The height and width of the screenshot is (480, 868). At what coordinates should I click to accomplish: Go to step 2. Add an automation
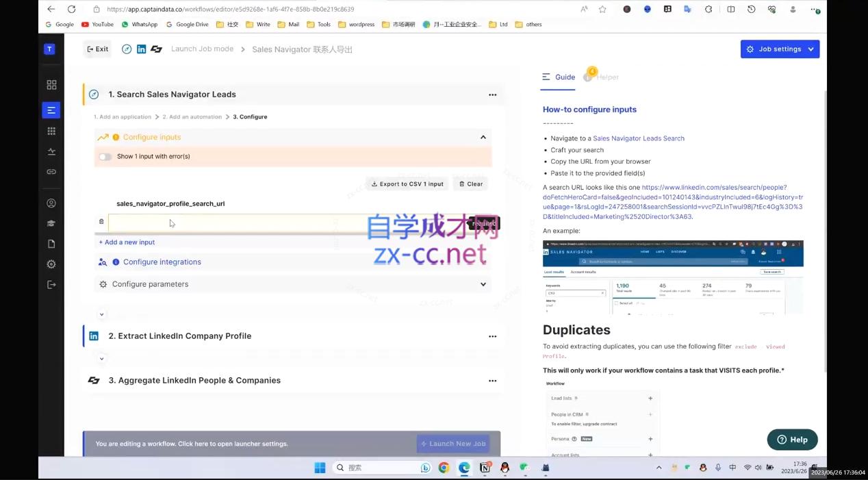pyautogui.click(x=192, y=117)
